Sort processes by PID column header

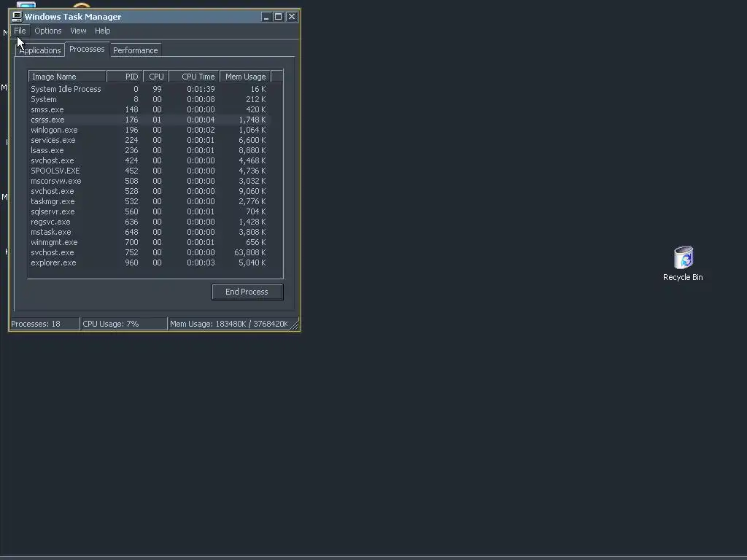[125, 77]
